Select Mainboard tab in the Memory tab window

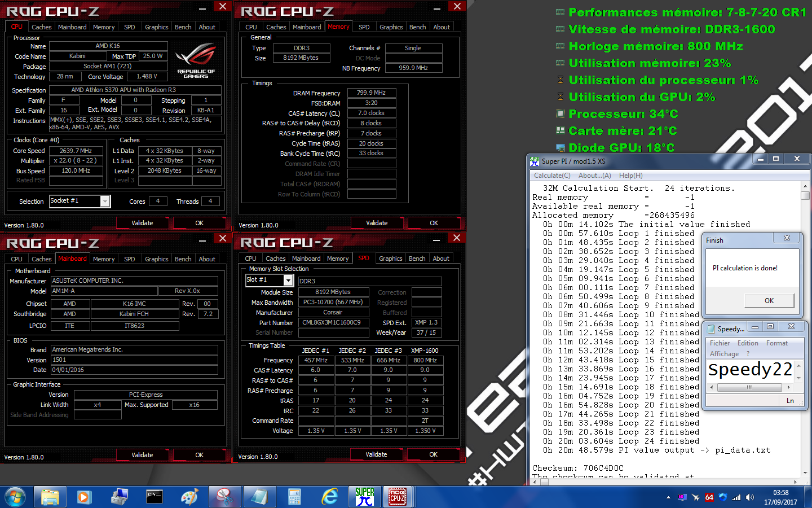pyautogui.click(x=307, y=27)
